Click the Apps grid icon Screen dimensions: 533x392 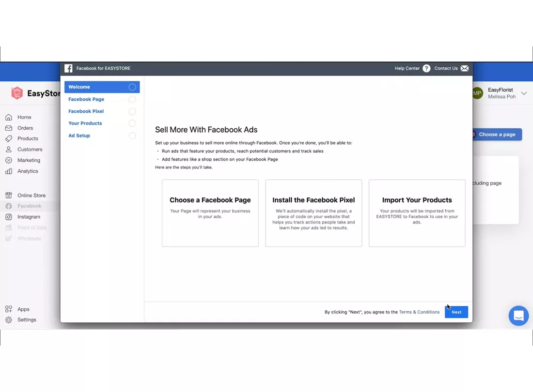point(9,309)
